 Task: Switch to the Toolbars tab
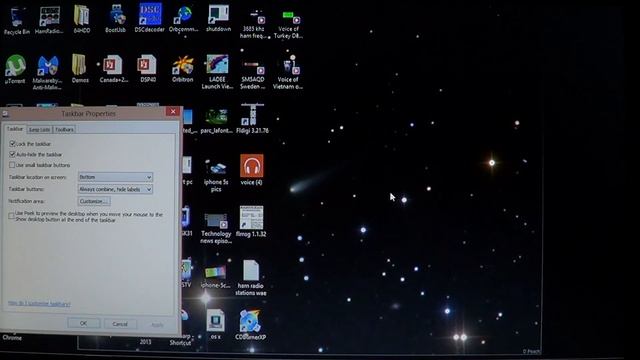click(x=64, y=129)
